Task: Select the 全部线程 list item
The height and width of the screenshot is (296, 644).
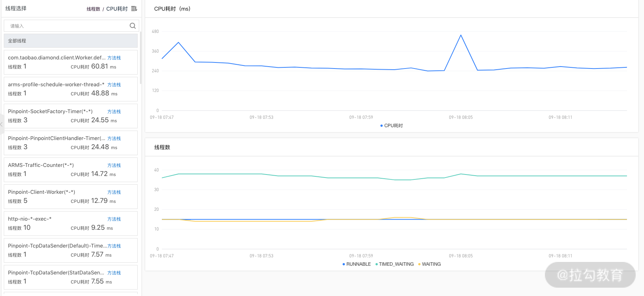Action: tap(71, 41)
